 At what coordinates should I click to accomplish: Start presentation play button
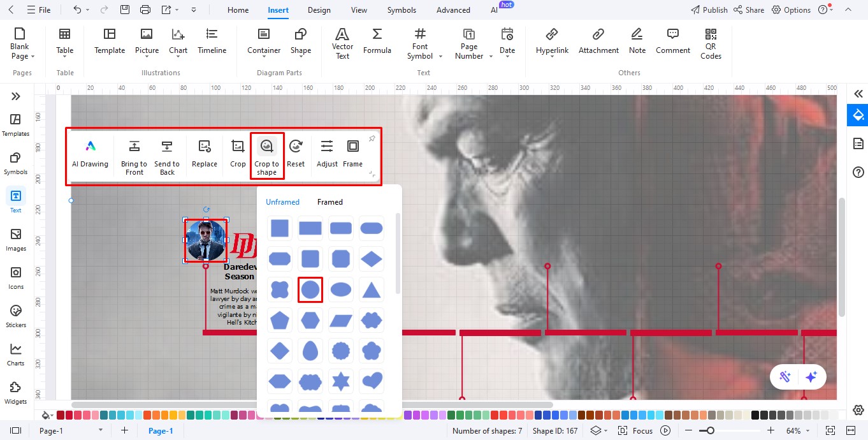(x=666, y=430)
